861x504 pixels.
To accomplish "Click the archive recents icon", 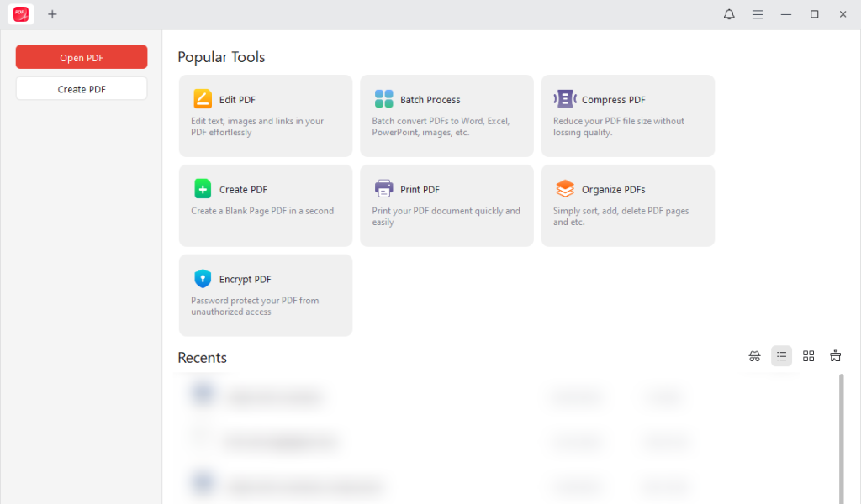I will [835, 355].
